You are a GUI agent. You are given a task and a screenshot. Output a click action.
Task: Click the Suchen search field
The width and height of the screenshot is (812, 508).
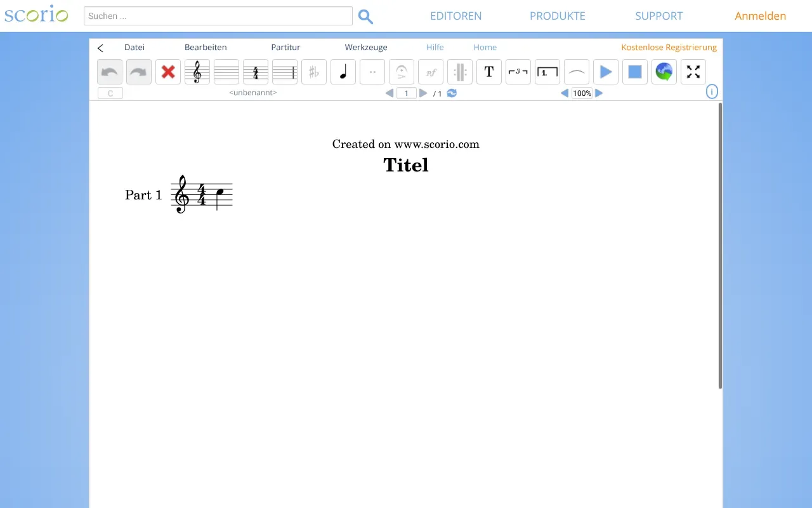(x=218, y=16)
